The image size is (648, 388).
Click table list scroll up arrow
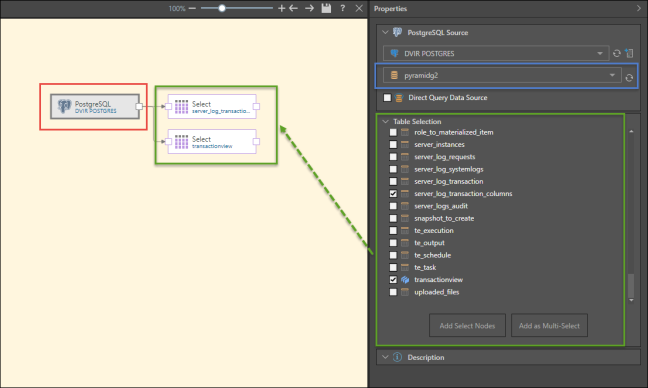pyautogui.click(x=631, y=131)
